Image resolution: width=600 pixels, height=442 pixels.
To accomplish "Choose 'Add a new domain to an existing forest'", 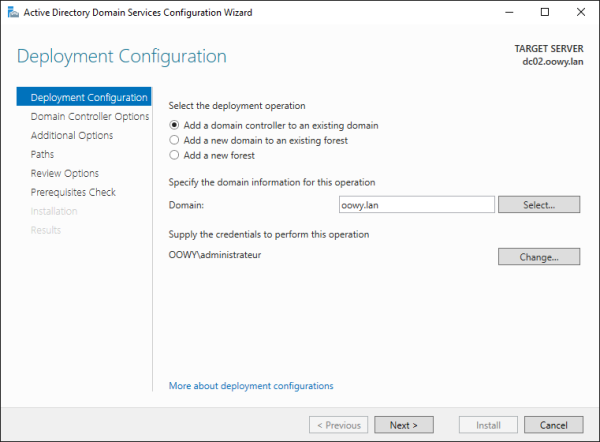I will click(x=175, y=140).
